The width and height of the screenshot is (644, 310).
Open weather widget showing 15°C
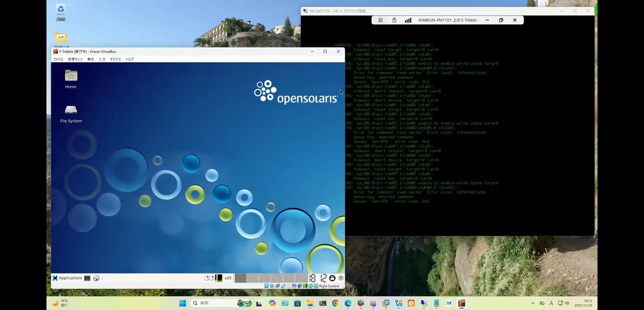[x=60, y=303]
